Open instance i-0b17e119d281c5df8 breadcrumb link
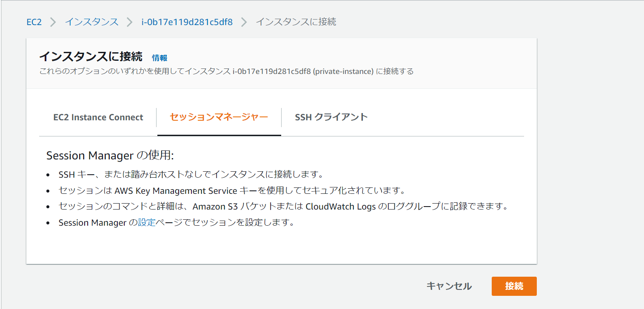 click(x=187, y=22)
